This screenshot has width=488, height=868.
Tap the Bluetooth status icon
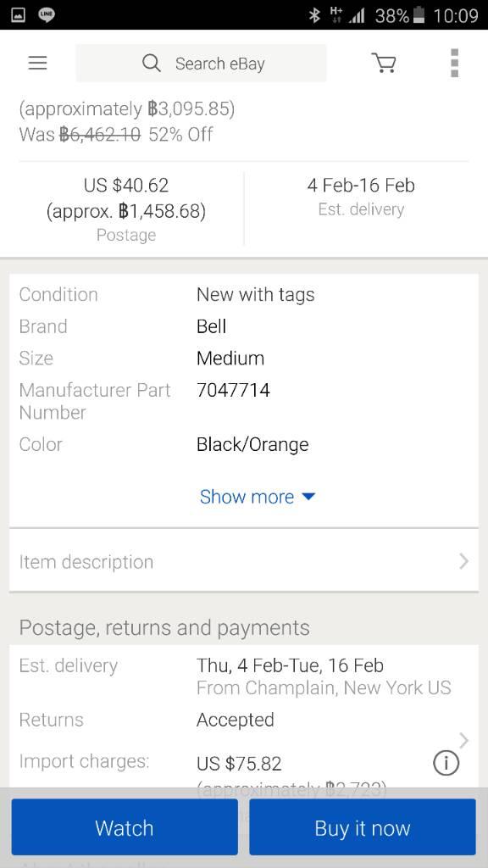coord(314,15)
